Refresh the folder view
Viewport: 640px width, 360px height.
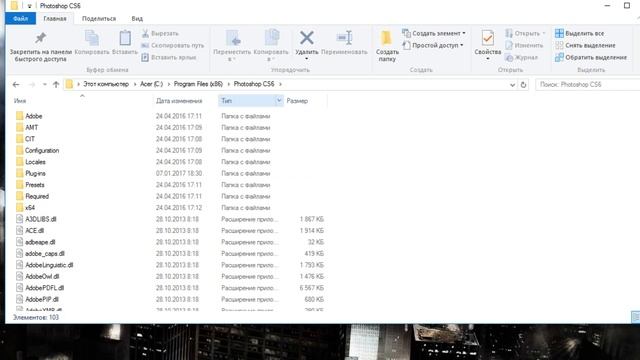point(523,84)
